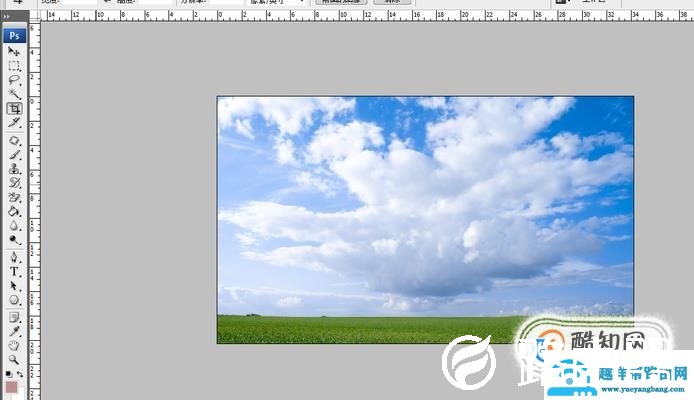Select the Notes tool

coord(14,317)
